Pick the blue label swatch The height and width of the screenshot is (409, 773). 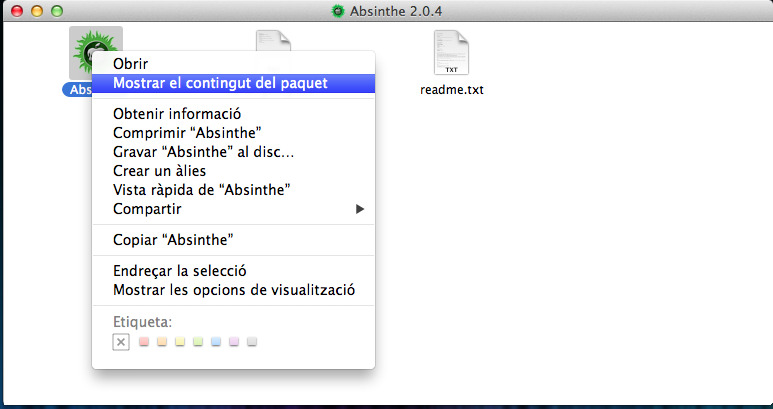tap(216, 342)
